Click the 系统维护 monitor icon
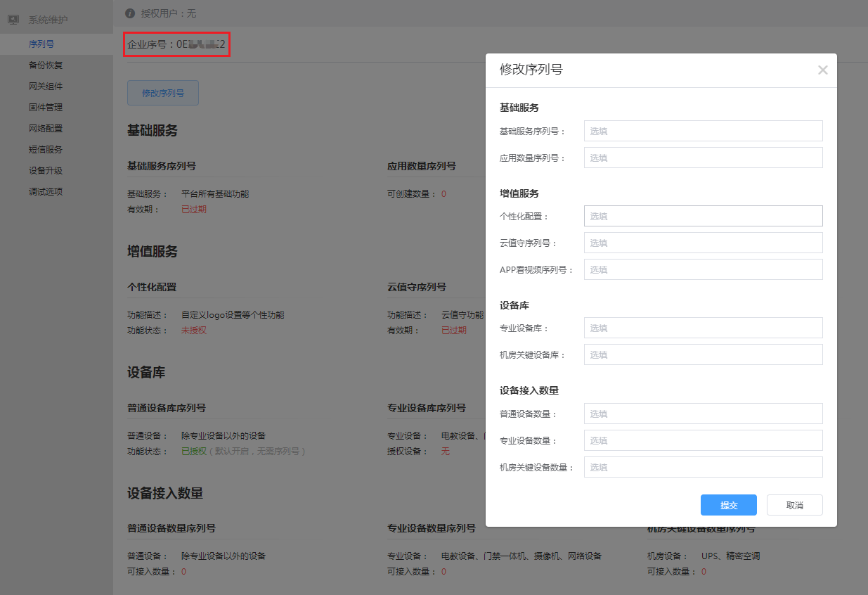This screenshot has width=868, height=595. [x=13, y=20]
